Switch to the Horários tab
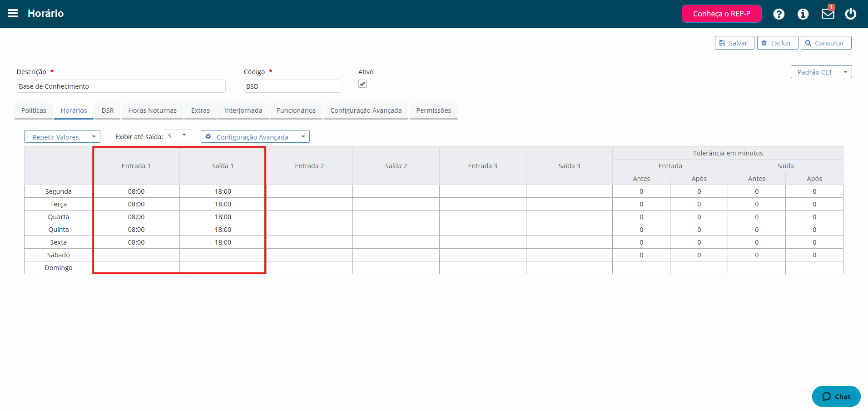Image resolution: width=868 pixels, height=411 pixels. coord(74,110)
